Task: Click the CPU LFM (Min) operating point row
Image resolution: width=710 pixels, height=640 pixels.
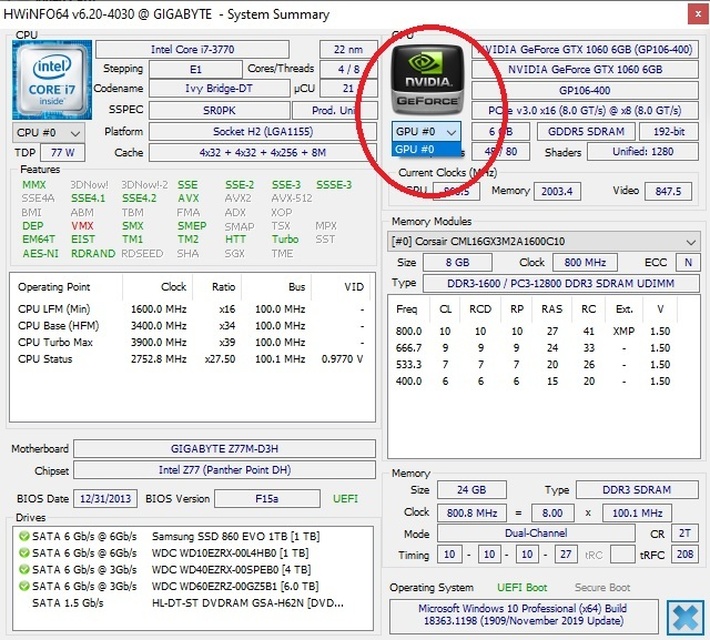Action: pyautogui.click(x=191, y=309)
